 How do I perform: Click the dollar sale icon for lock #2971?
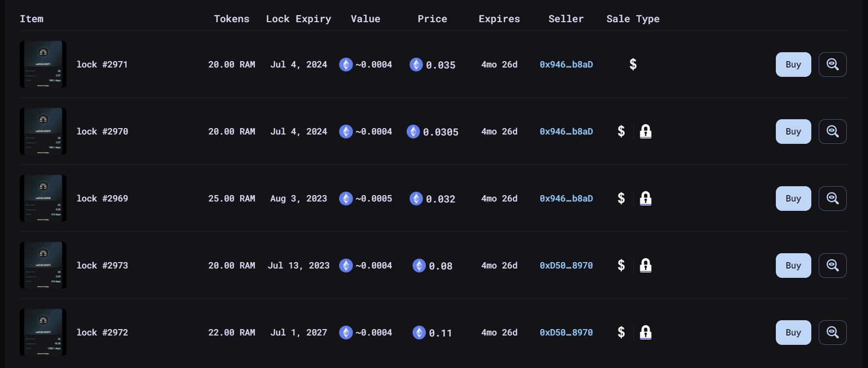pyautogui.click(x=633, y=65)
